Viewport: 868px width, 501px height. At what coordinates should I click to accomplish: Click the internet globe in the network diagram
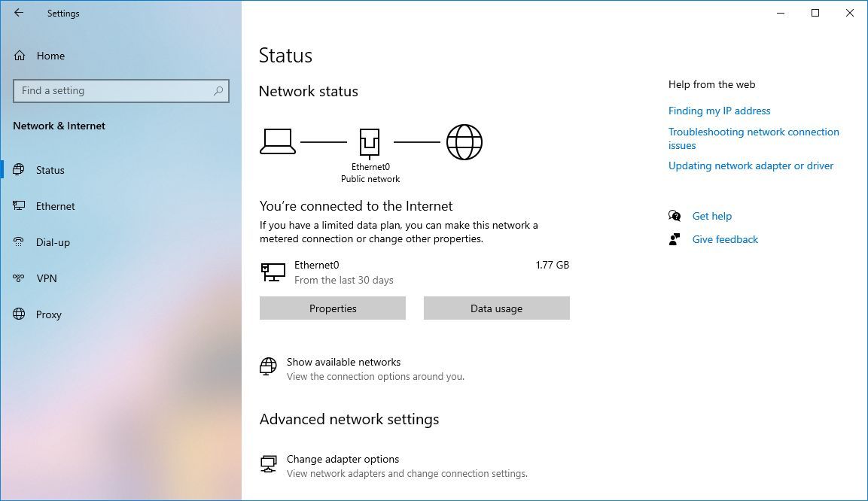(464, 141)
